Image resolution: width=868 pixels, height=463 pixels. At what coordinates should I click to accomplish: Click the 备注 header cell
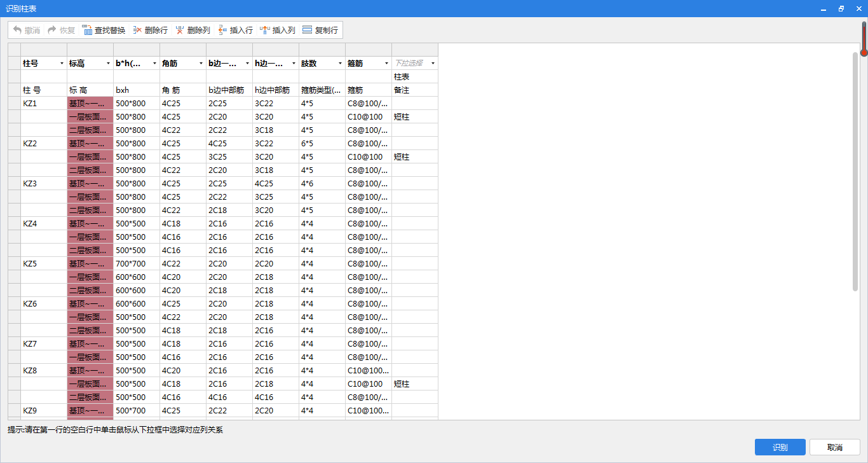coord(415,90)
